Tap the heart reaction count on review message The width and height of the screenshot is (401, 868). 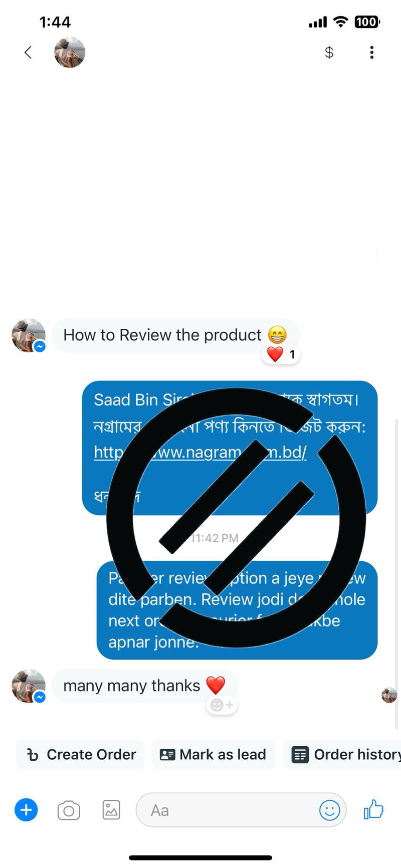pyautogui.click(x=281, y=354)
